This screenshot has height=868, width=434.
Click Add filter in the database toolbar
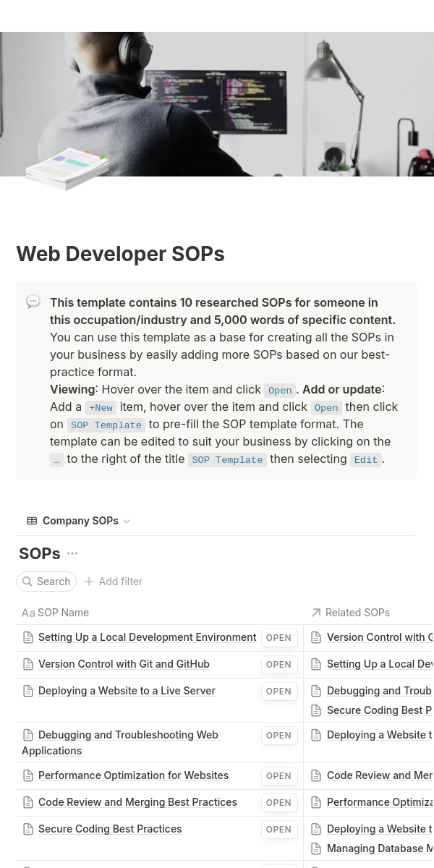tap(120, 582)
